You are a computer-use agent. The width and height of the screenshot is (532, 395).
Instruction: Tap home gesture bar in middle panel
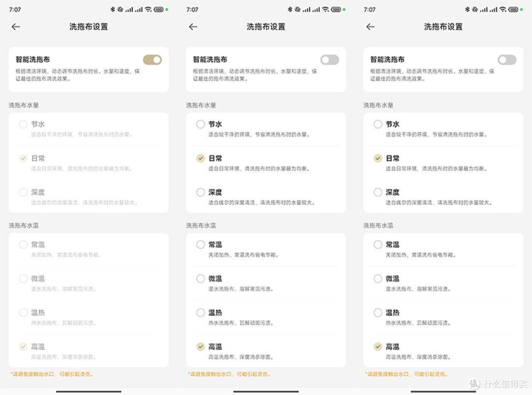tap(266, 392)
